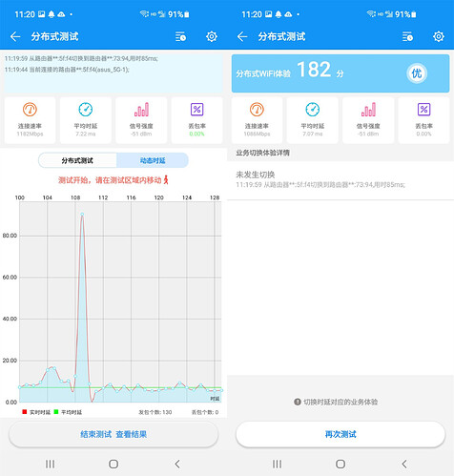Tap average latency clock icon showing 7.07 ms
454x476 pixels.
pyautogui.click(x=313, y=110)
